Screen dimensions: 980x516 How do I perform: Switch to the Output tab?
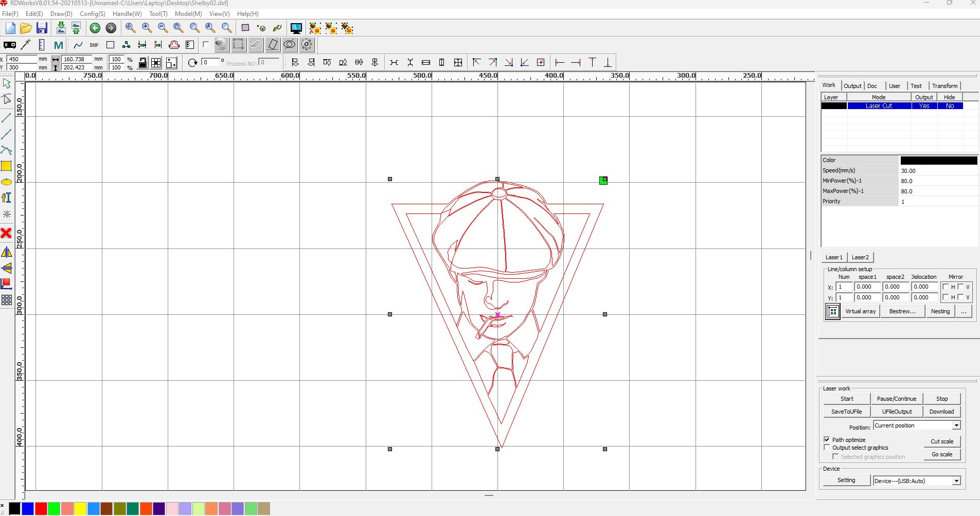[852, 86]
